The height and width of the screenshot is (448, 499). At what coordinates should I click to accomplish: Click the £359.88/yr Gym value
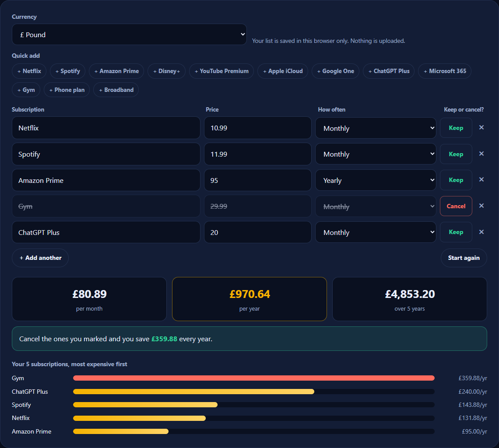coord(473,378)
